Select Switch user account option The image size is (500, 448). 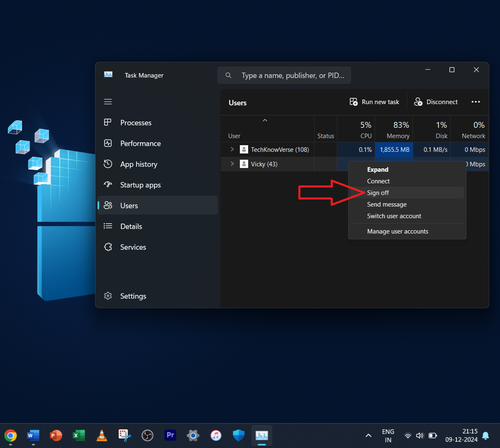[x=394, y=216]
